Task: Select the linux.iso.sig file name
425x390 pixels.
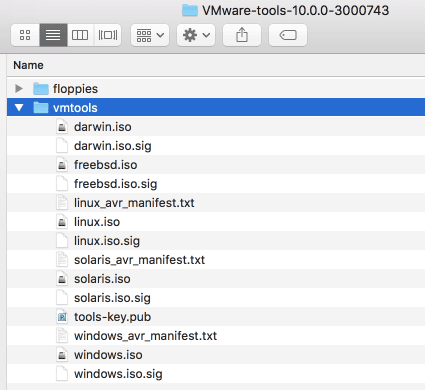Action: (x=107, y=241)
